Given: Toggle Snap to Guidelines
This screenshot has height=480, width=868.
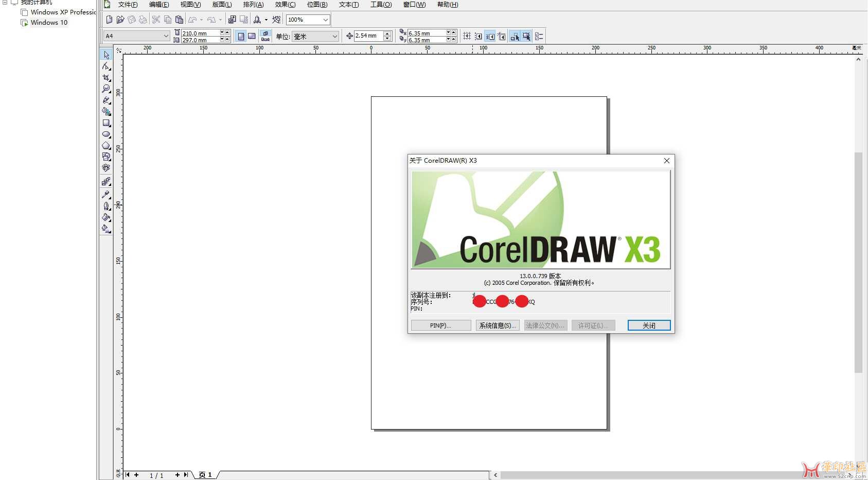Looking at the screenshot, I should pyautogui.click(x=479, y=36).
